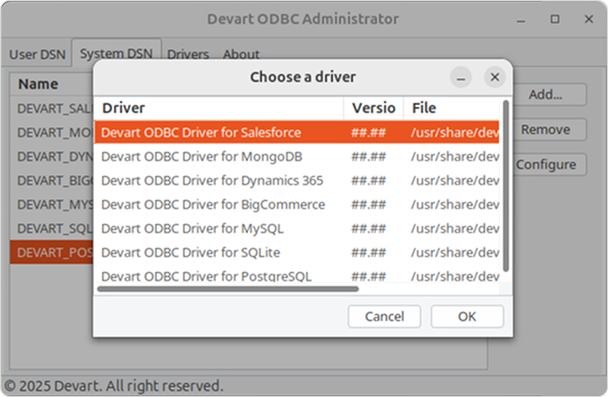Click the Name column header in DSN list

pos(52,84)
